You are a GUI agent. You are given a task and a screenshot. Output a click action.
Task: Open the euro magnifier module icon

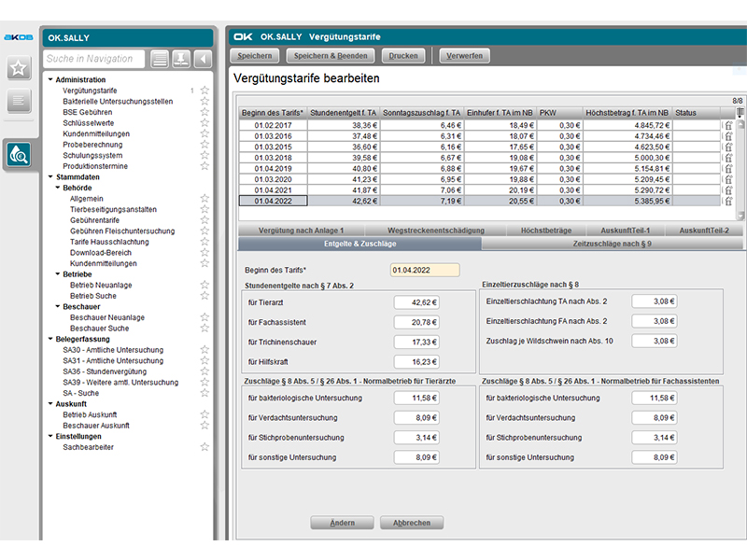pos(18,154)
